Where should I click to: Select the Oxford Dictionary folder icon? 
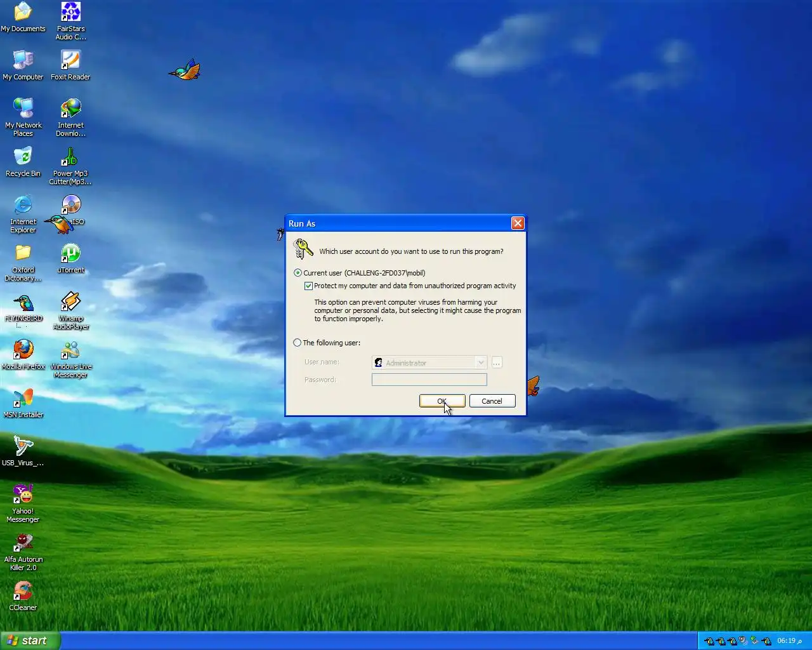click(x=23, y=262)
